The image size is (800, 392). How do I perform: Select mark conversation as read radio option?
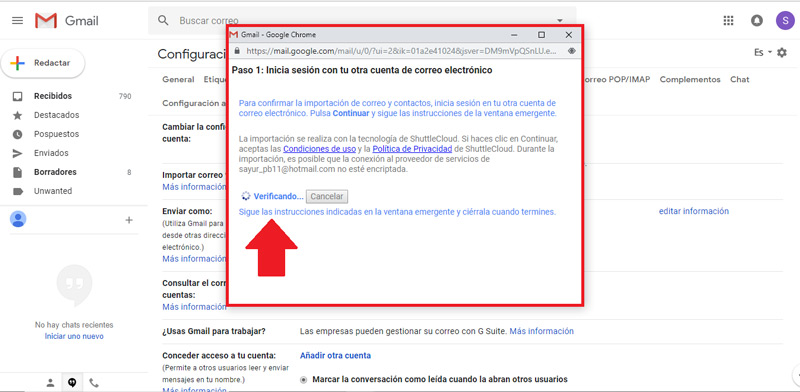[304, 380]
